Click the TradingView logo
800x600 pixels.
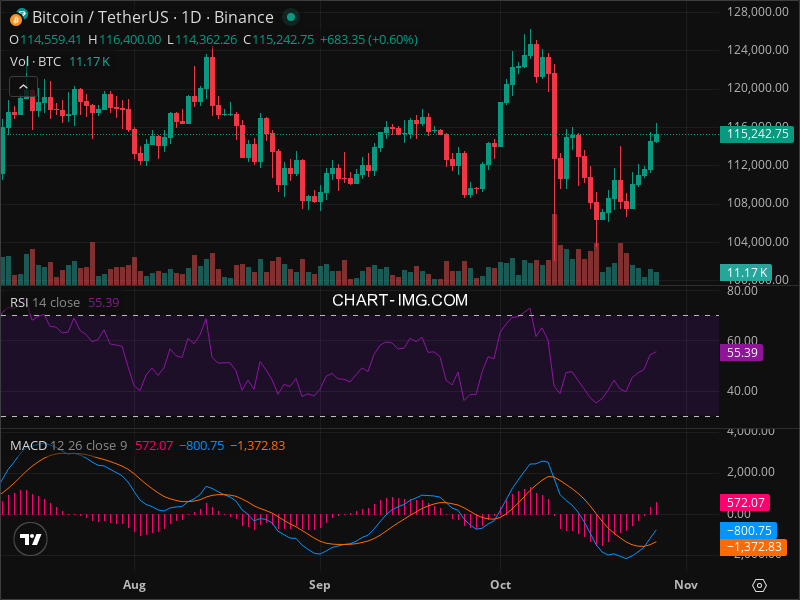pos(31,540)
